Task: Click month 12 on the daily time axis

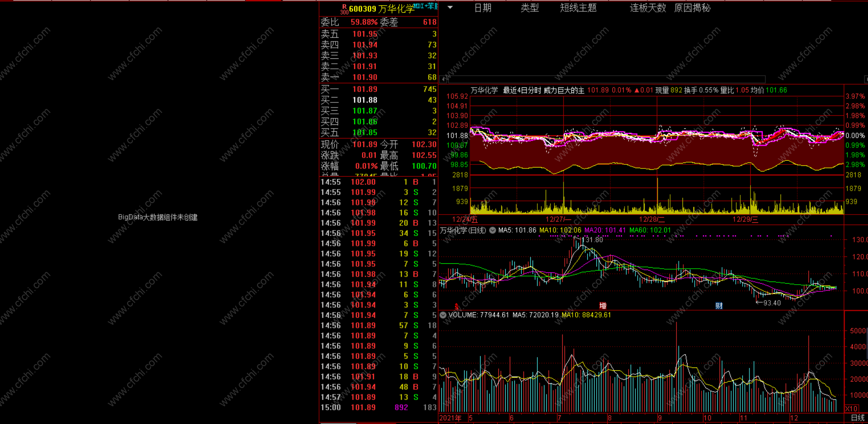Action: pyautogui.click(x=794, y=418)
